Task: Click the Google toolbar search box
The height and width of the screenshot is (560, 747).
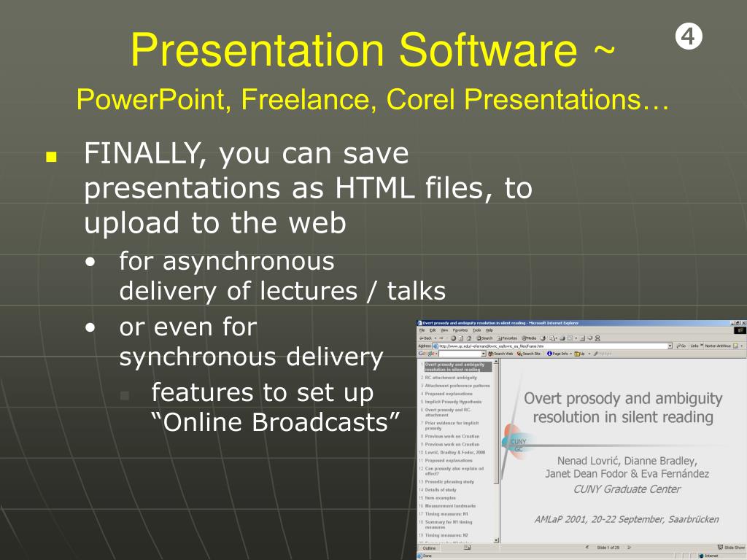Action: [460, 354]
